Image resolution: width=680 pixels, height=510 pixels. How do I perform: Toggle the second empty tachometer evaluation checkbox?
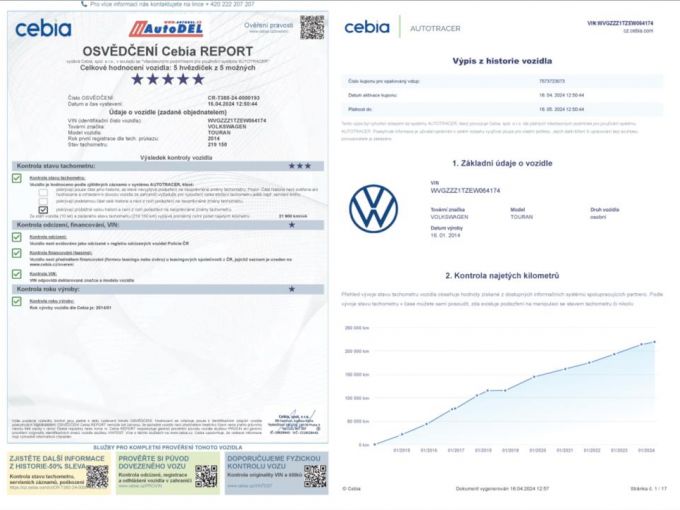point(43,202)
